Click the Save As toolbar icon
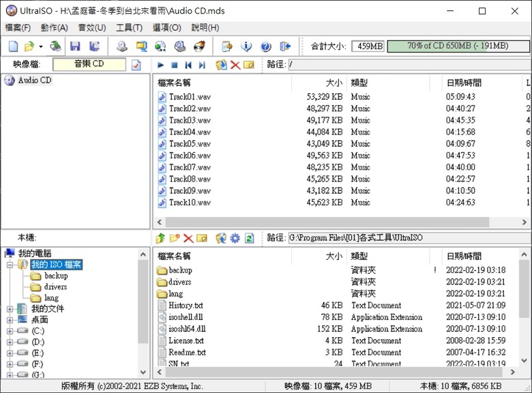Image resolution: width=532 pixels, height=393 pixels. click(94, 46)
